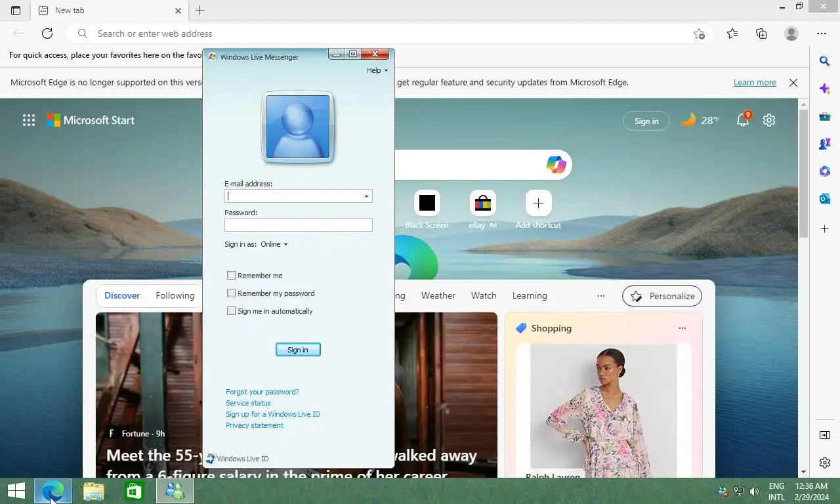Switch to the Discover feed tab
840x504 pixels.
tap(122, 296)
